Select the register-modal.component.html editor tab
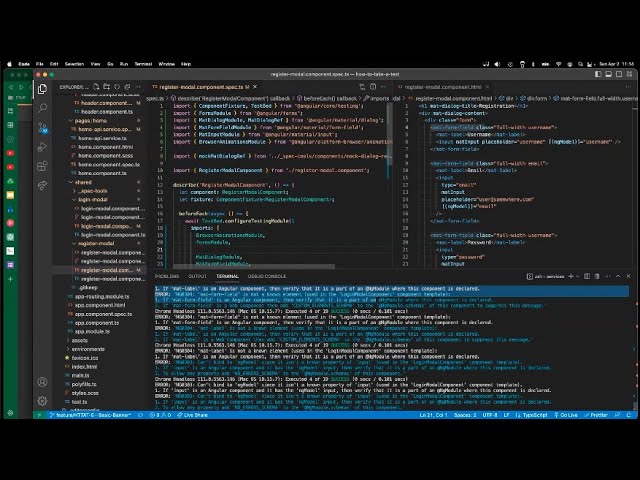The image size is (640, 480). (x=447, y=87)
